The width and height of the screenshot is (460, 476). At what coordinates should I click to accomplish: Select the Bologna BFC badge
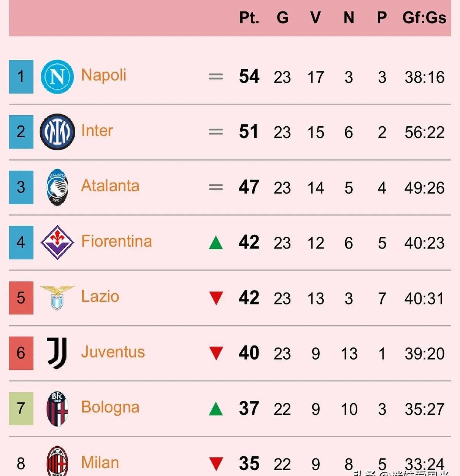(57, 408)
